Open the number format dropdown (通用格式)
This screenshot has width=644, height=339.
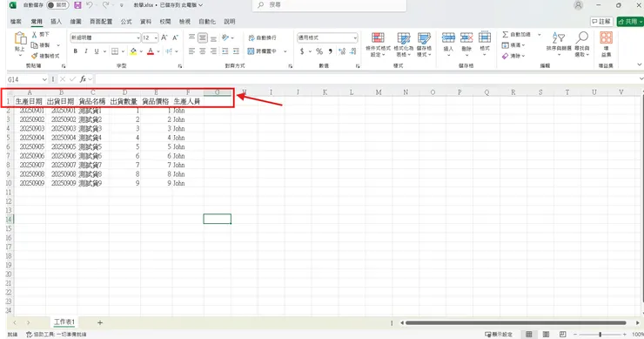pyautogui.click(x=355, y=37)
